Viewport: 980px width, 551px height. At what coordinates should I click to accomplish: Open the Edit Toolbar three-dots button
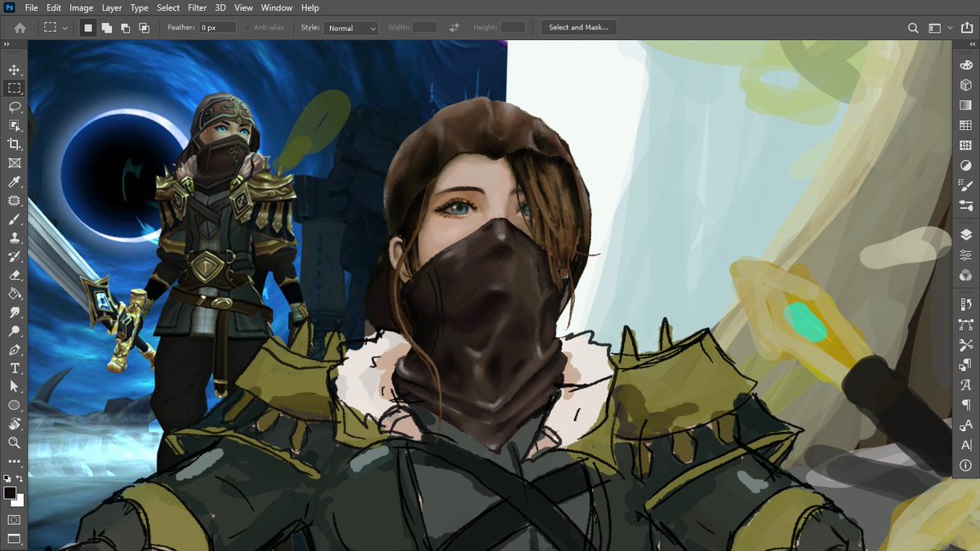pos(14,462)
